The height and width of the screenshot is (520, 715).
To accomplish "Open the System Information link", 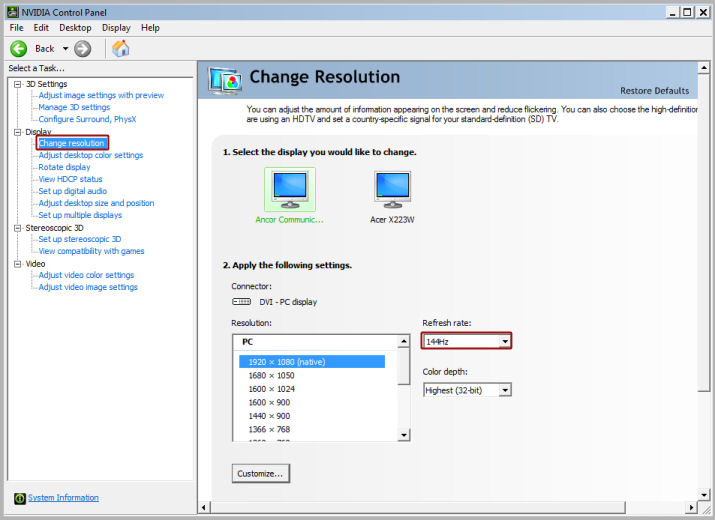I will (63, 498).
